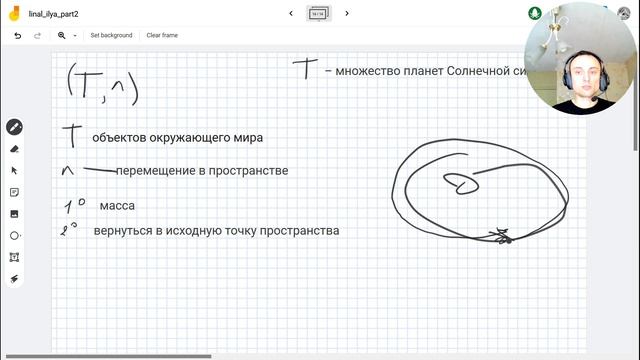Screen dimensions: 640x360
Task: Select the Eraser tool
Action: 14,149
